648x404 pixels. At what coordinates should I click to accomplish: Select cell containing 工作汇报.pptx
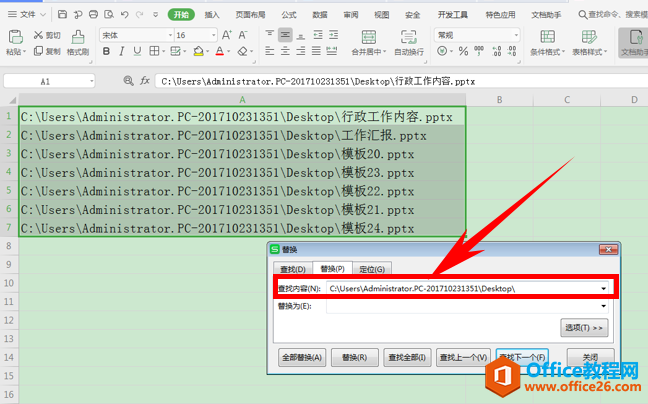242,135
